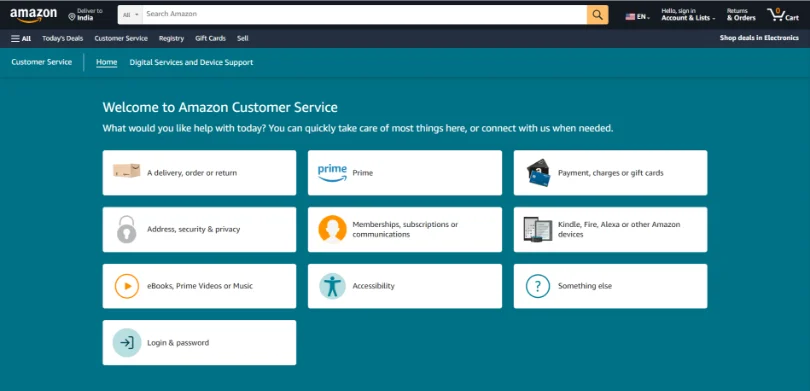
Task: Open Today's Deals
Action: 63,38
